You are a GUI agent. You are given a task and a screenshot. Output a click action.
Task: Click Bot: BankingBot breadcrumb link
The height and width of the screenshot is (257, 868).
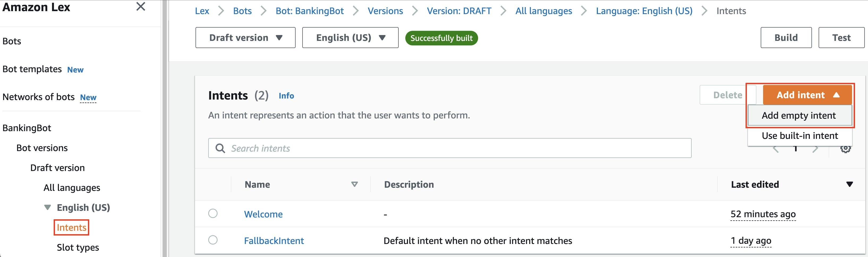(x=309, y=11)
